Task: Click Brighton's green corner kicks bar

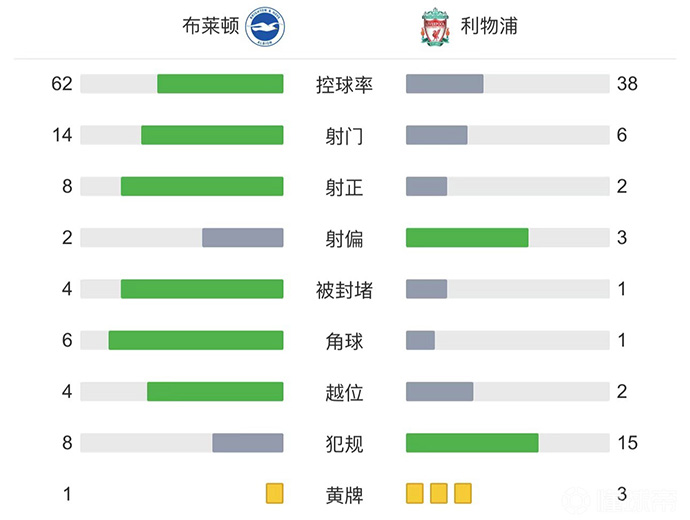Action: [196, 340]
